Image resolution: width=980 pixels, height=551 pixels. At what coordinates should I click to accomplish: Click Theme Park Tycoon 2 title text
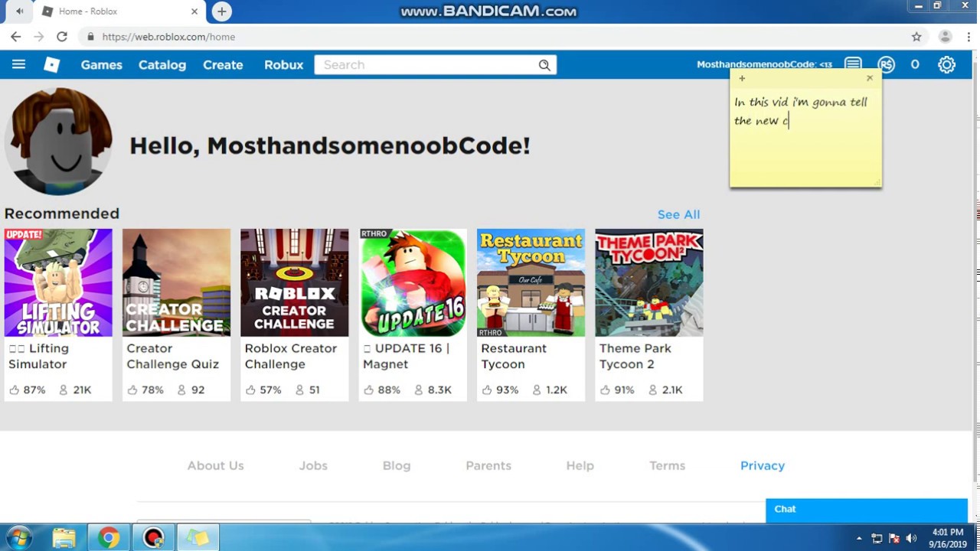pyautogui.click(x=635, y=356)
